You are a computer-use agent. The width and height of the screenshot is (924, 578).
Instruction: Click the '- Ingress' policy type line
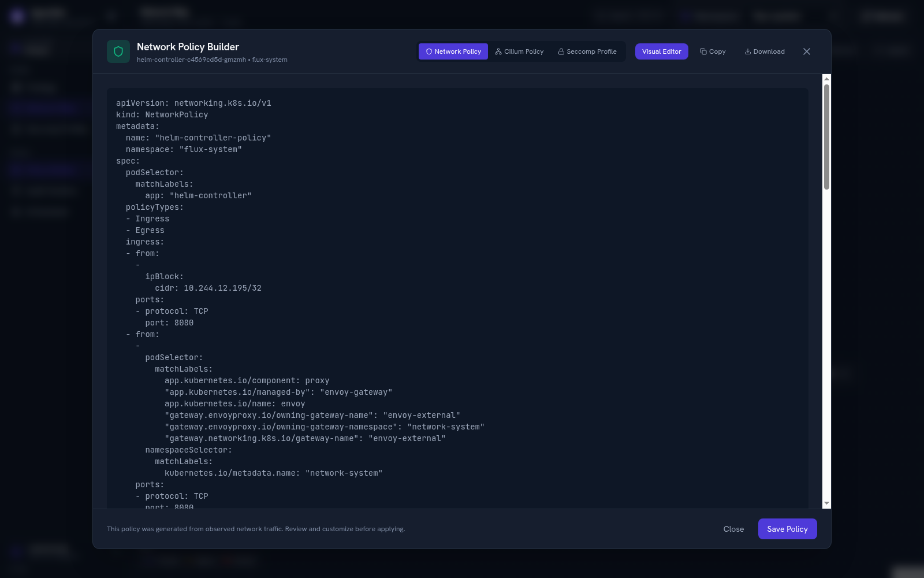(148, 218)
